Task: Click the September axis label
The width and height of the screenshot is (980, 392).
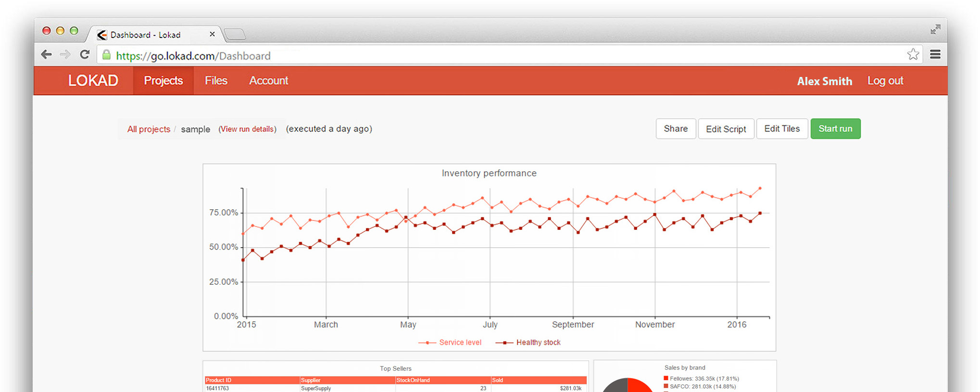Action: [x=573, y=325]
